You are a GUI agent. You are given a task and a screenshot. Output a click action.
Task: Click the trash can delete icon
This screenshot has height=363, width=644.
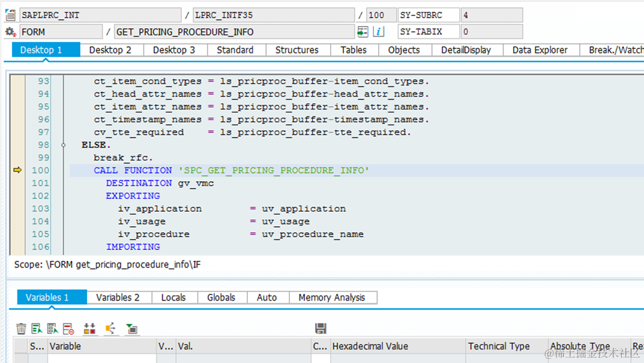pos(21,329)
